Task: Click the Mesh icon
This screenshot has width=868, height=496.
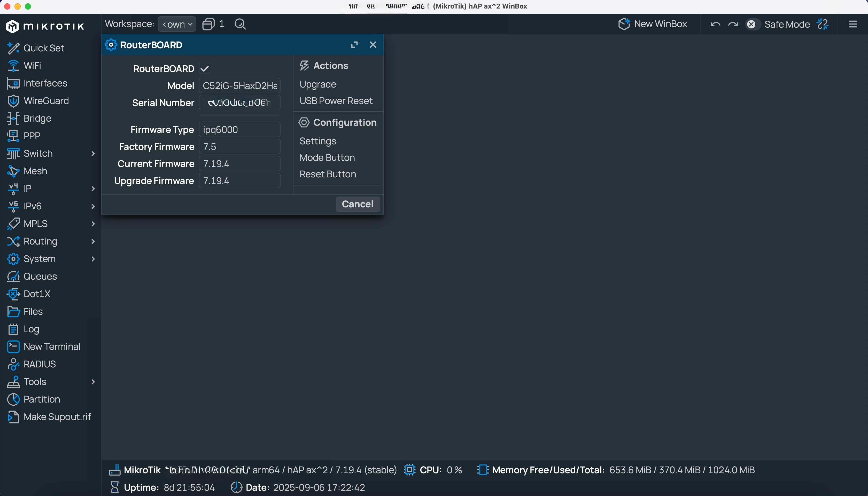Action: coord(13,171)
